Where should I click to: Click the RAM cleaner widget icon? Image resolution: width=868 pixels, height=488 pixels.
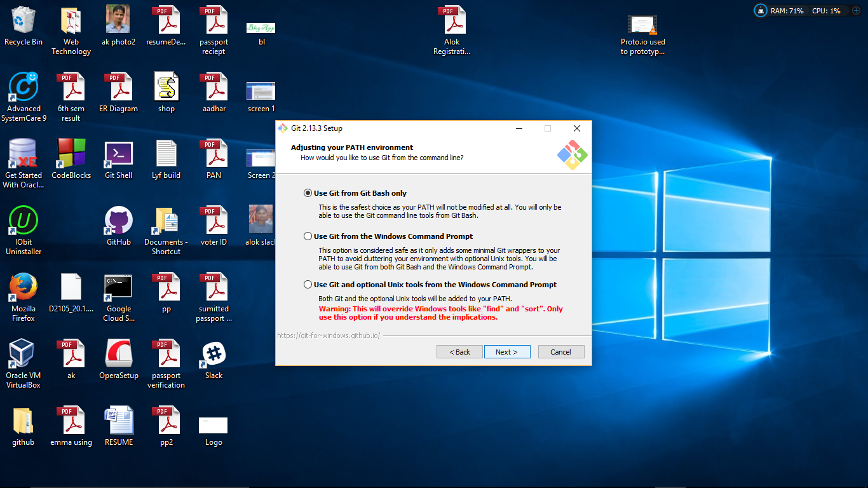(761, 11)
